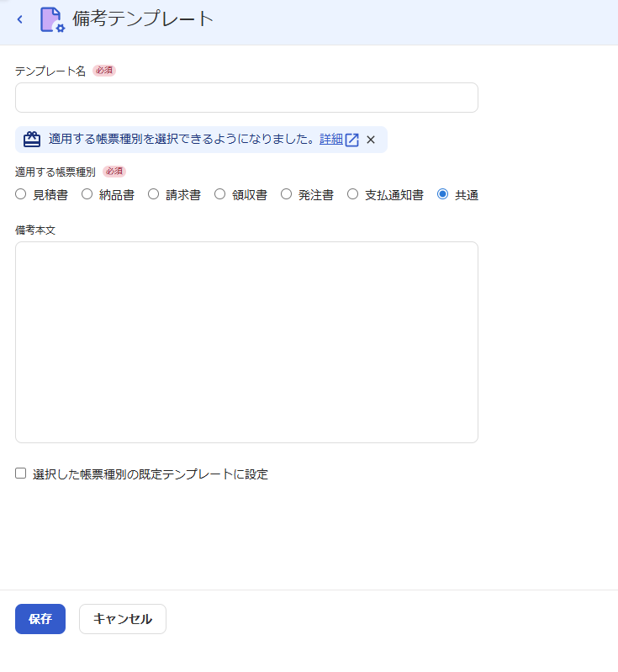The height and width of the screenshot is (672, 618).
Task: Click the 適用する帳票種別 label
Action: pos(55,172)
